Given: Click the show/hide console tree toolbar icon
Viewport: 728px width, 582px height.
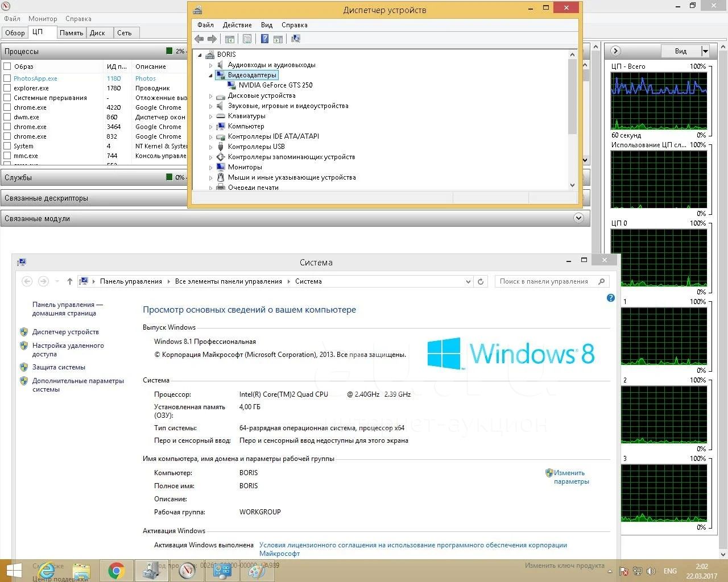Looking at the screenshot, I should pos(230,39).
